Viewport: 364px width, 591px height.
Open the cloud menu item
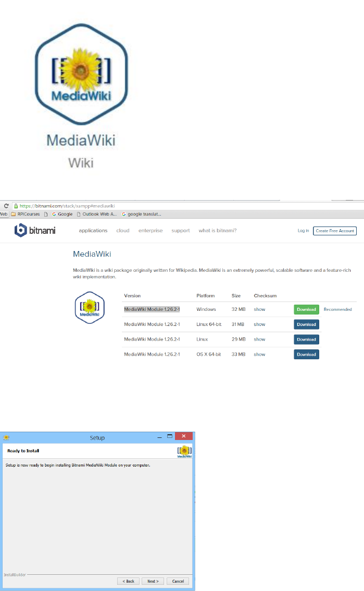123,231
